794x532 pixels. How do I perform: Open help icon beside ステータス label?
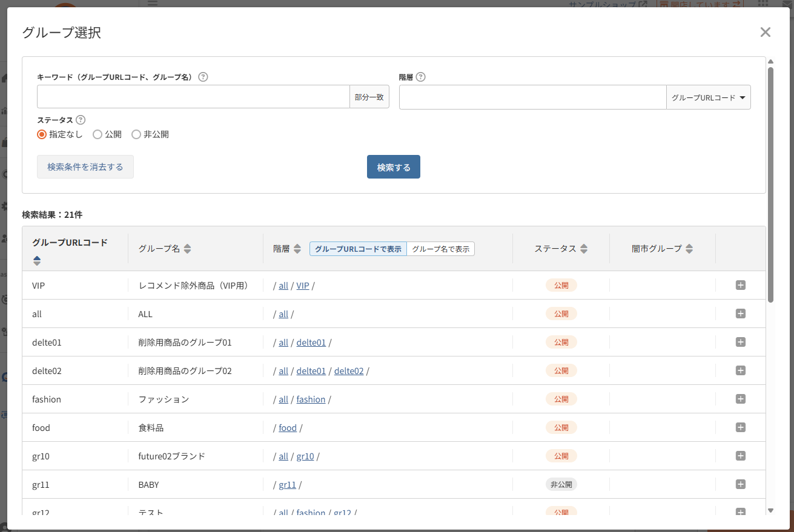pyautogui.click(x=80, y=120)
